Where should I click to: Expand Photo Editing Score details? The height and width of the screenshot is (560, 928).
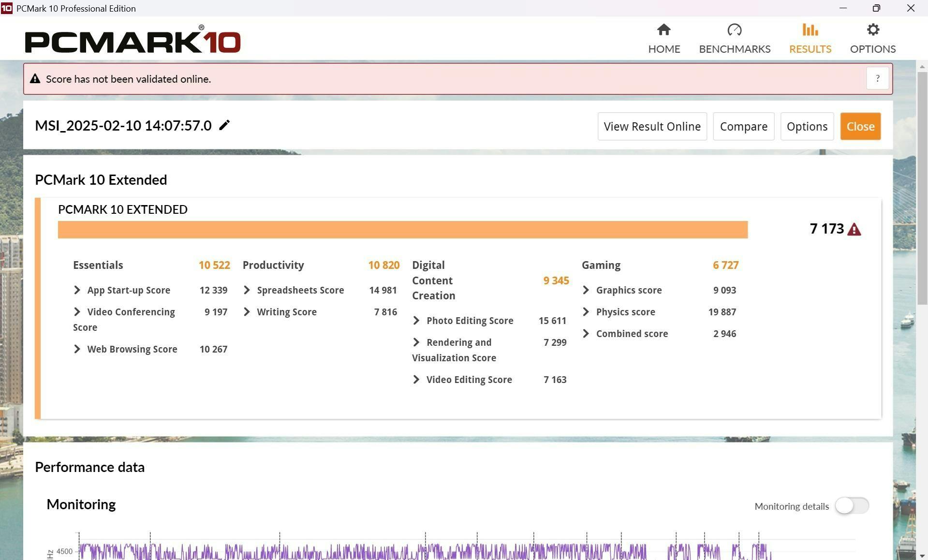416,321
